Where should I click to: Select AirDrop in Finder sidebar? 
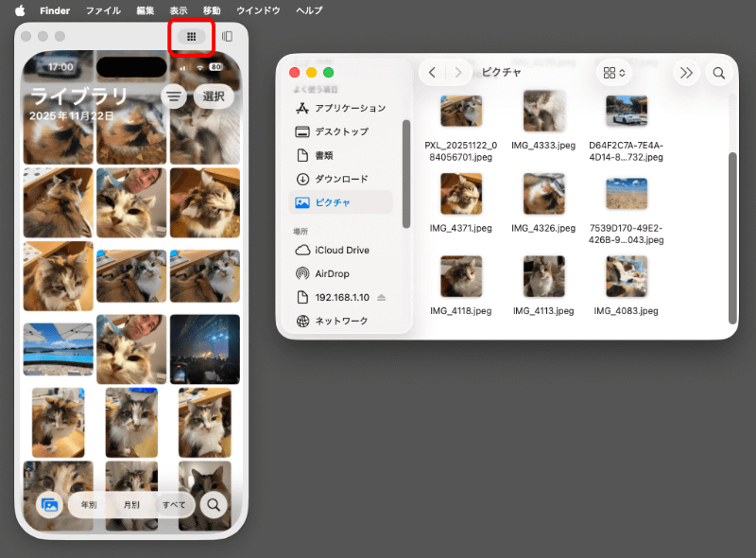point(341,273)
